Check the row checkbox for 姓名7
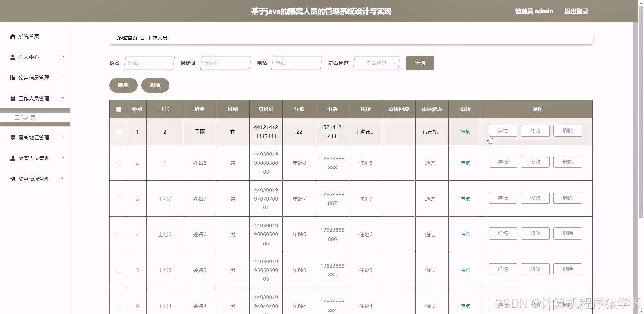Image resolution: width=644 pixels, height=314 pixels. click(119, 199)
